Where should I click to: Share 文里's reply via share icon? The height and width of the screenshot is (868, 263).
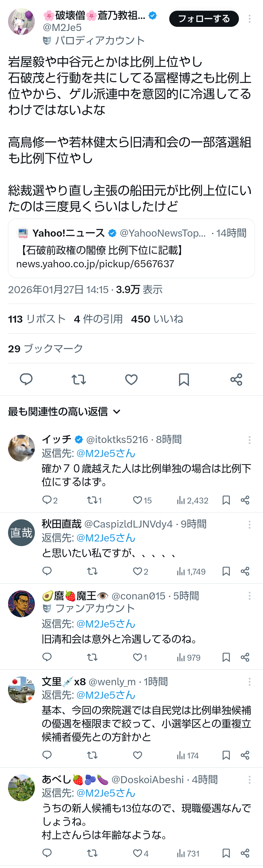click(245, 755)
